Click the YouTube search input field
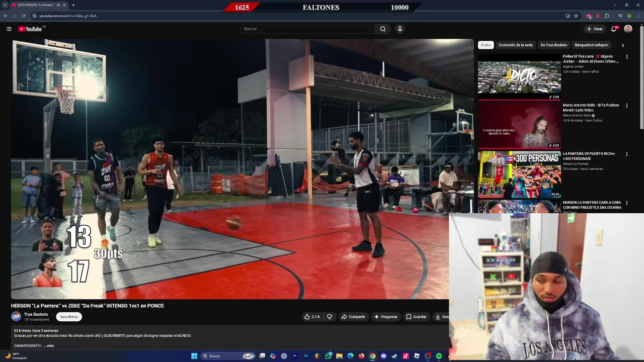Image resolution: width=644 pixels, height=362 pixels. coord(308,29)
